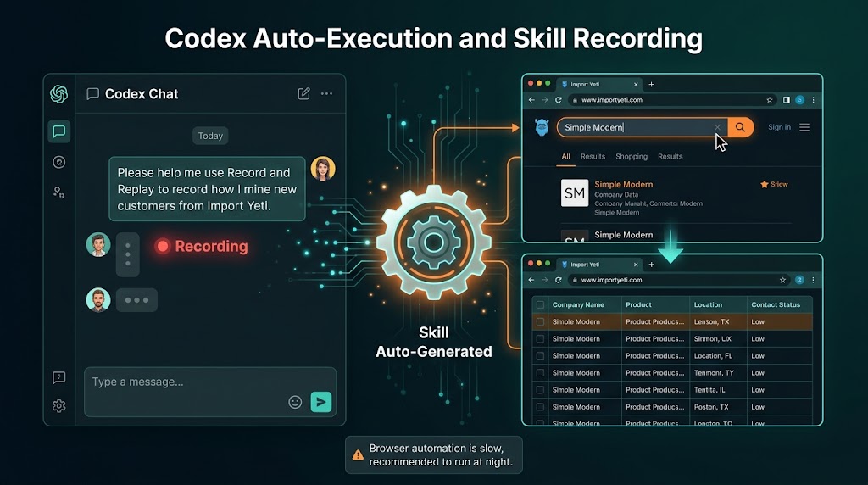This screenshot has width=868, height=485.
Task: Reload the page in the bottom browser window
Action: [x=558, y=280]
